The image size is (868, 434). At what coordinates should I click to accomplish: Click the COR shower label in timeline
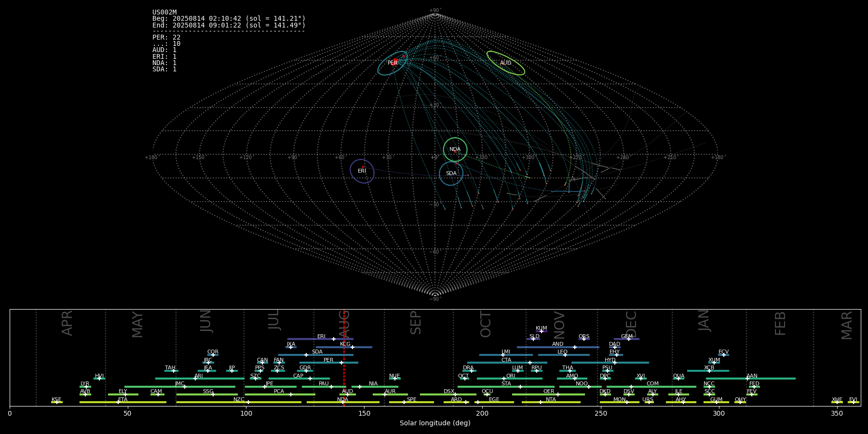coord(213,352)
